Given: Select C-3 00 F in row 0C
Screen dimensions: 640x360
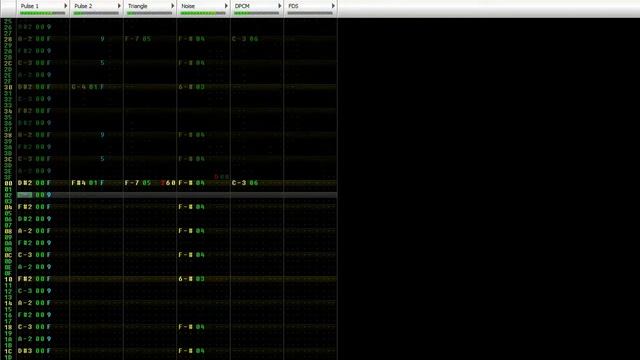Looking at the screenshot, I should point(34,255).
